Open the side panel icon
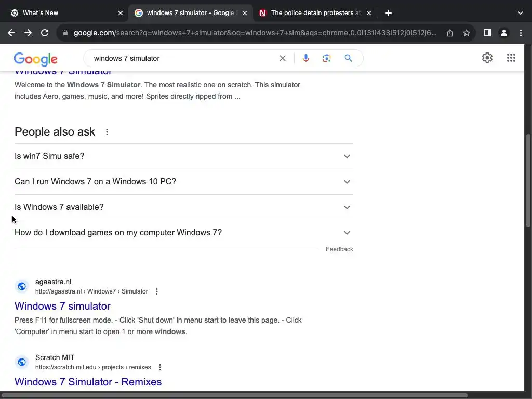The image size is (532, 399). pos(487,33)
